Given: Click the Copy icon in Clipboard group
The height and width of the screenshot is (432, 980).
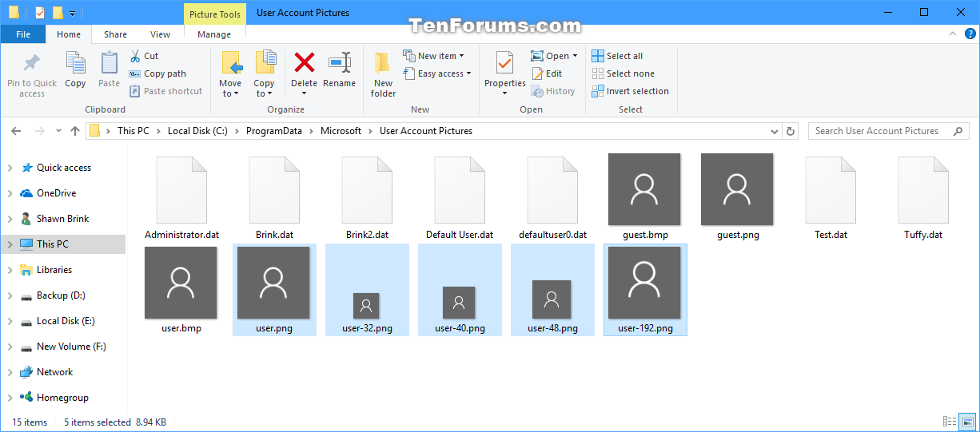Looking at the screenshot, I should tap(76, 63).
